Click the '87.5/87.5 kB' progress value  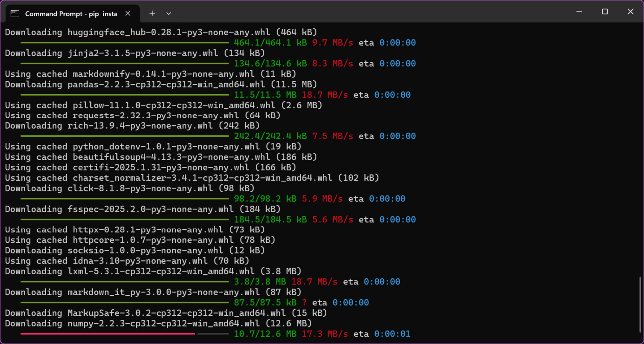265,303
